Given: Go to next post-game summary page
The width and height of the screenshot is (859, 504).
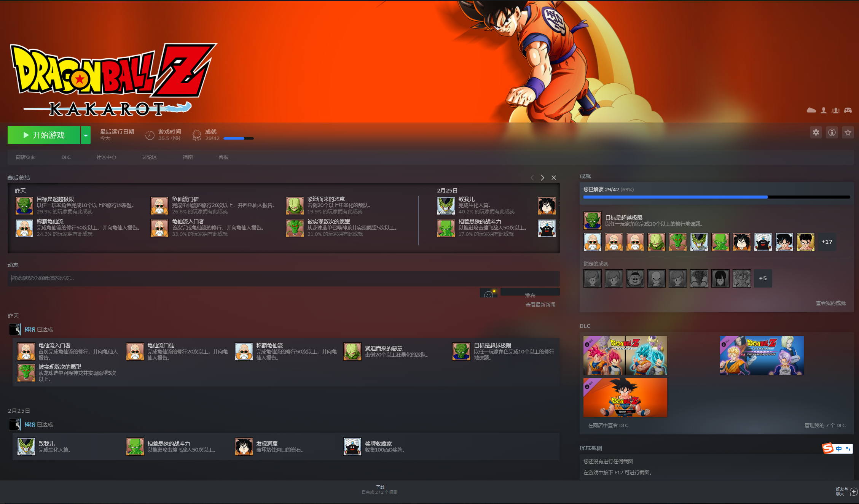Looking at the screenshot, I should (x=543, y=178).
